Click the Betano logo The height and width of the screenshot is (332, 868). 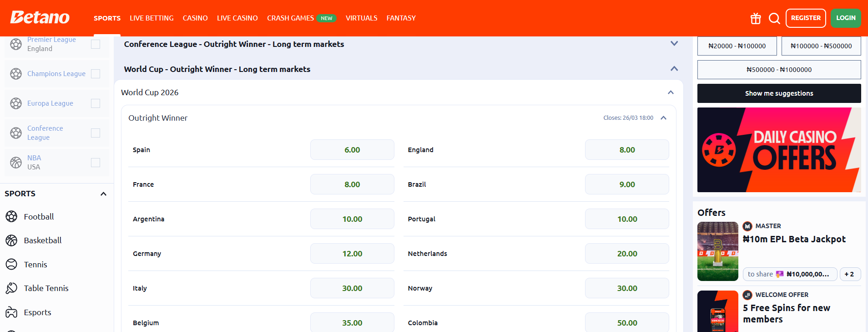[40, 17]
